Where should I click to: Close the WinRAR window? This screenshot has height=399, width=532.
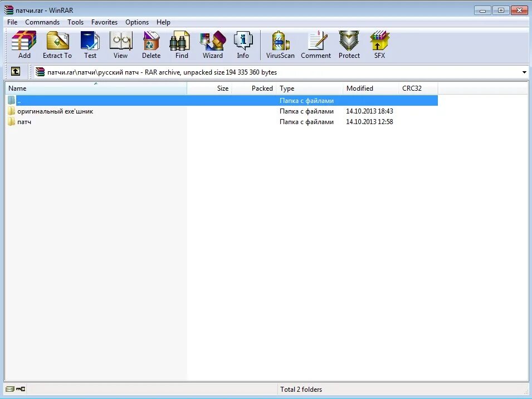[519, 11]
